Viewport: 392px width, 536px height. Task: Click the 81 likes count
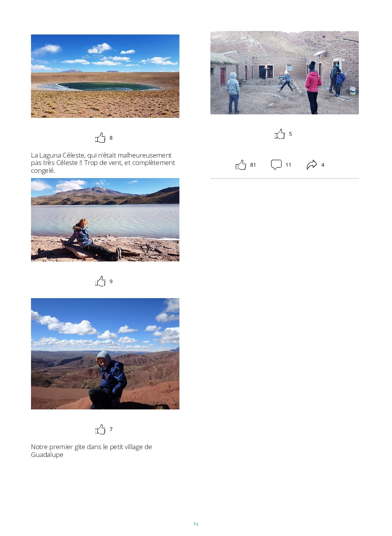click(253, 165)
